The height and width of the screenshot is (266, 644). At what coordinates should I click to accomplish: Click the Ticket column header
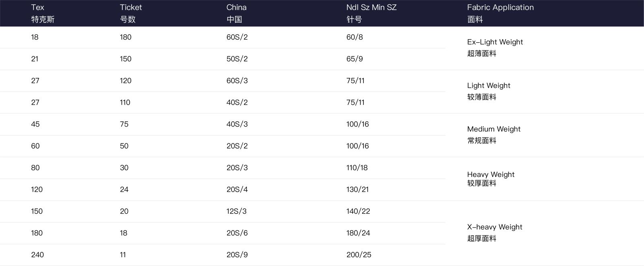click(131, 13)
